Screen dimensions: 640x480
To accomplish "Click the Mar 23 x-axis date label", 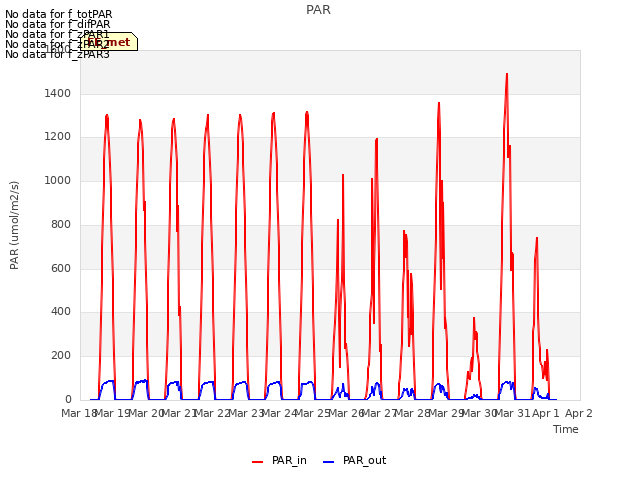I will coord(246,413).
